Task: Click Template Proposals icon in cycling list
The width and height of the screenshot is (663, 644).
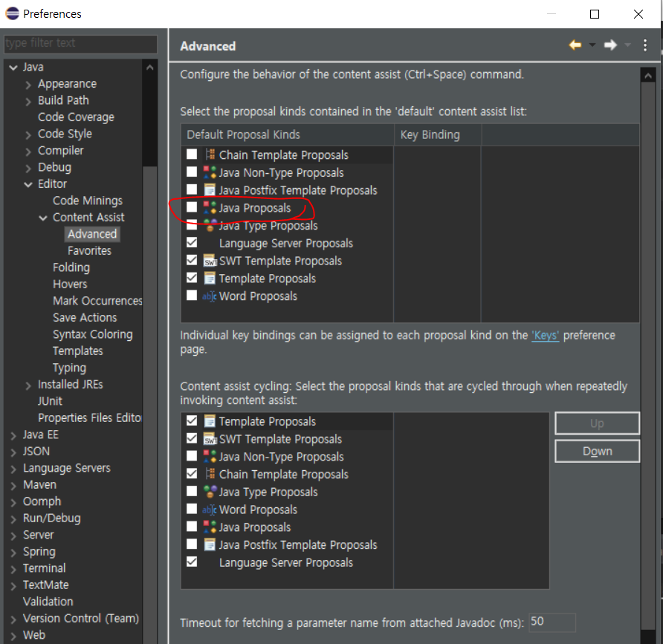Action: [x=210, y=421]
